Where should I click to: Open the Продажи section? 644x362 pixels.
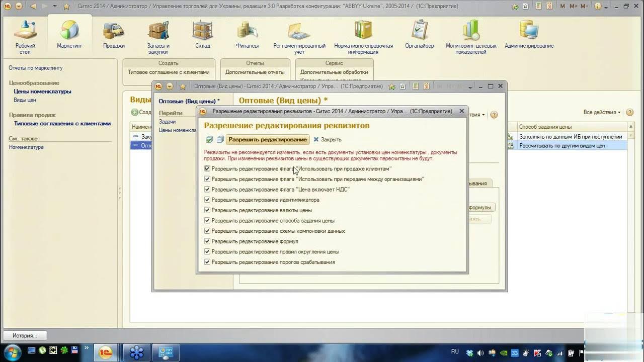[114, 35]
